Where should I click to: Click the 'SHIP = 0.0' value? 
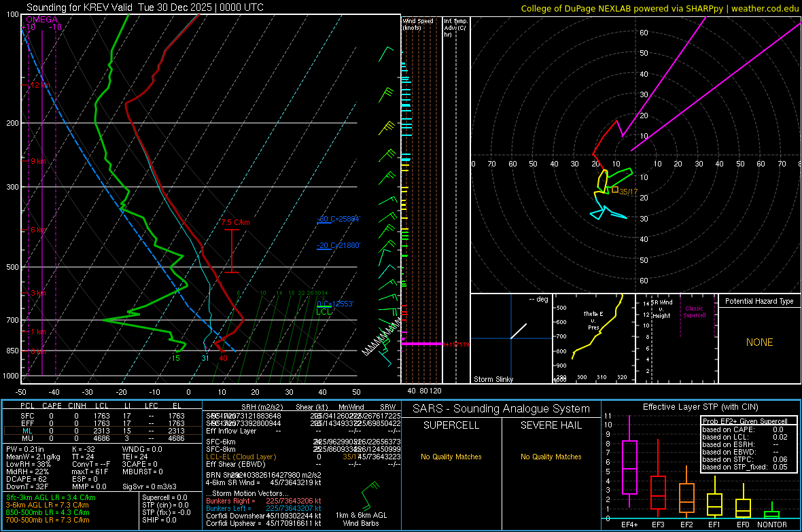(x=159, y=520)
